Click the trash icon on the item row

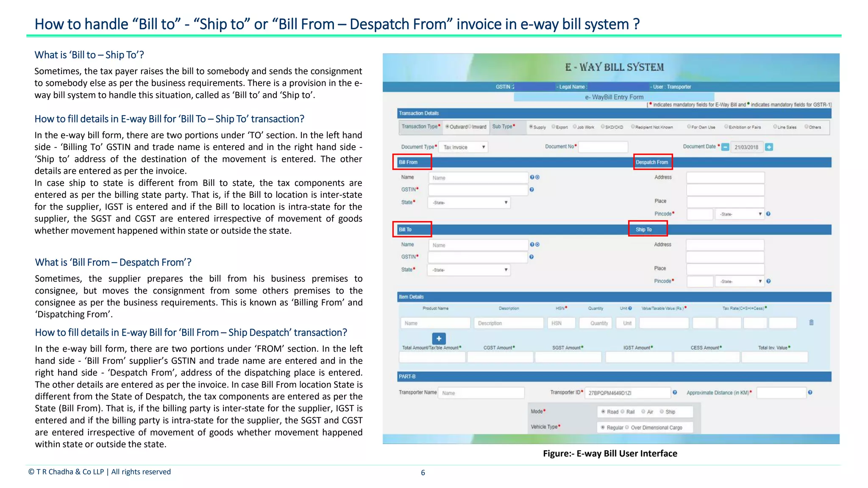point(811,322)
